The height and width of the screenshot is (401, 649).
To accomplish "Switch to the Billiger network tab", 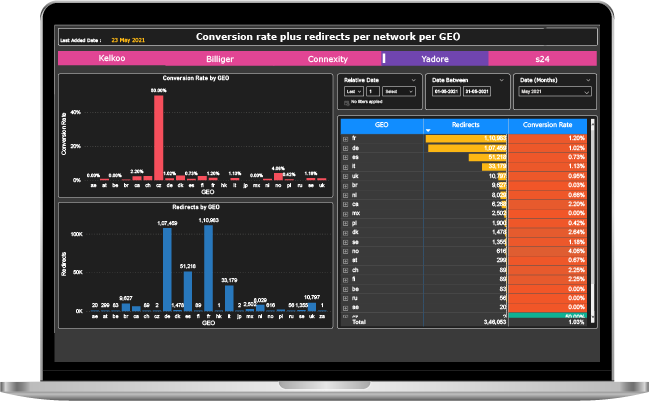I will click(x=220, y=59).
